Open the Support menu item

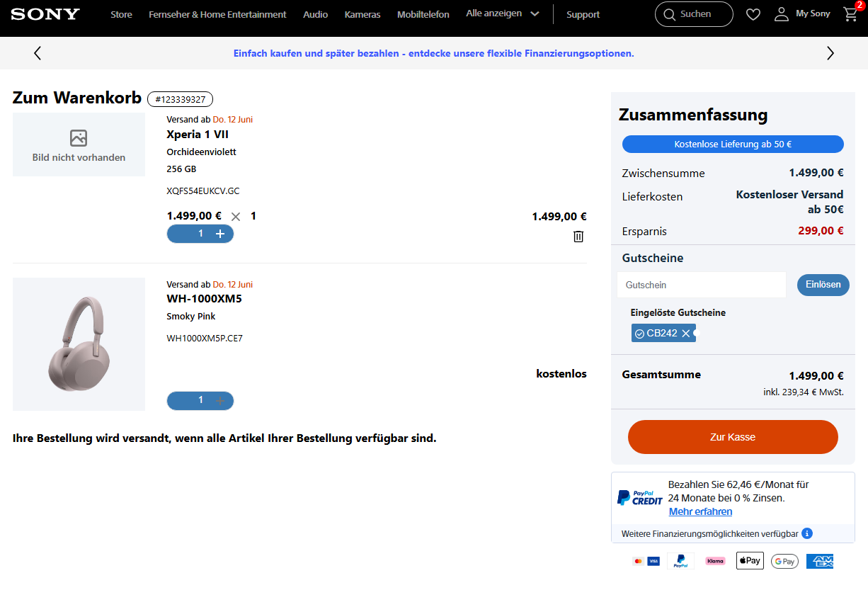[x=583, y=14]
